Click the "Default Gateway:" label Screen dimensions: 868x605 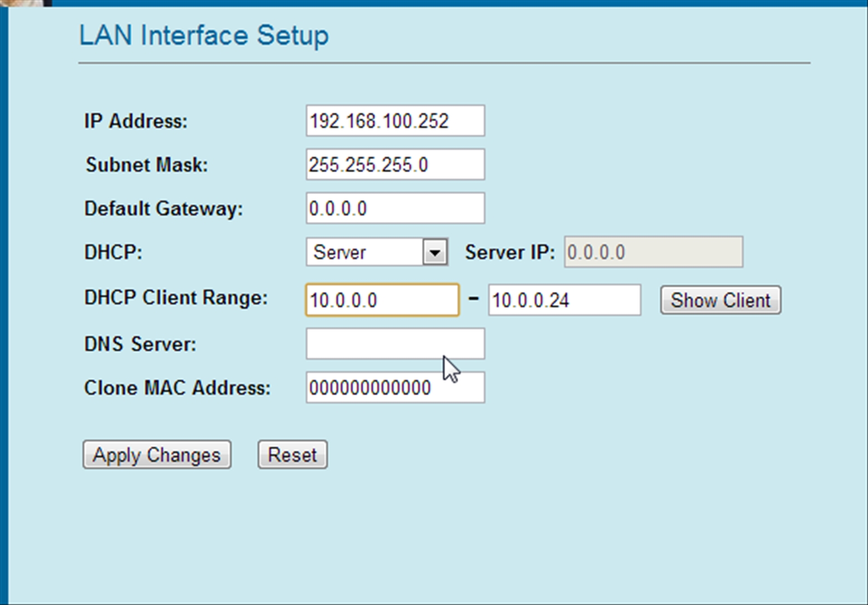pos(163,209)
